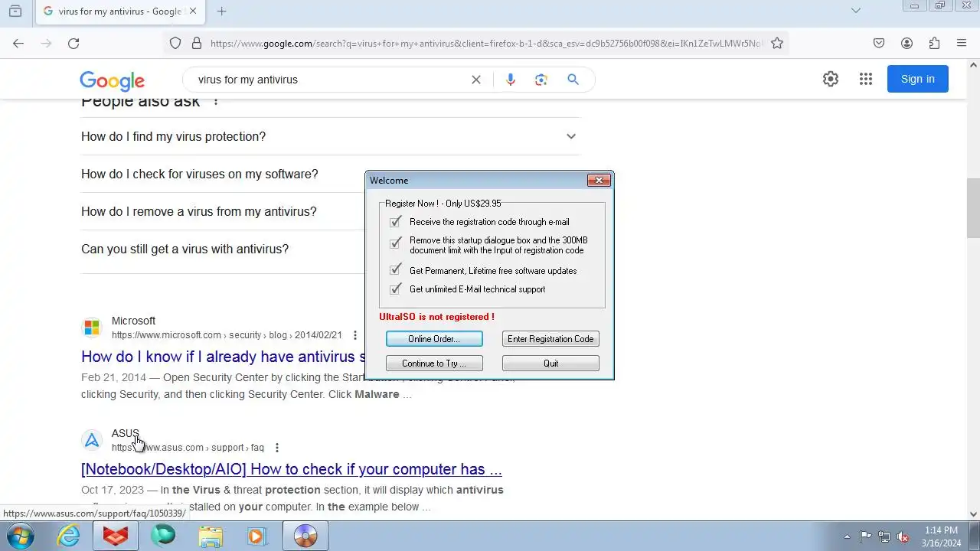Click the Continue to Try... button
Screen dimensions: 980x551
pyautogui.click(x=434, y=364)
